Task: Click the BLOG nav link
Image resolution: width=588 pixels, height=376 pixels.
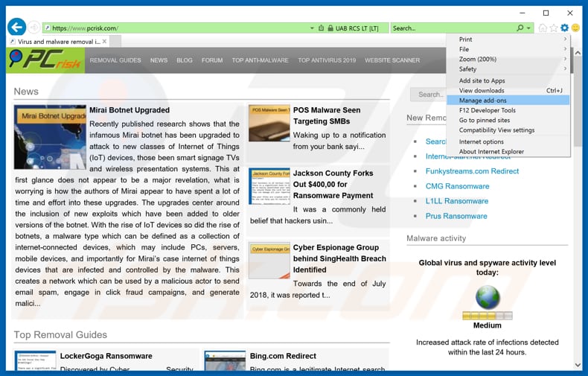Action: pos(185,60)
